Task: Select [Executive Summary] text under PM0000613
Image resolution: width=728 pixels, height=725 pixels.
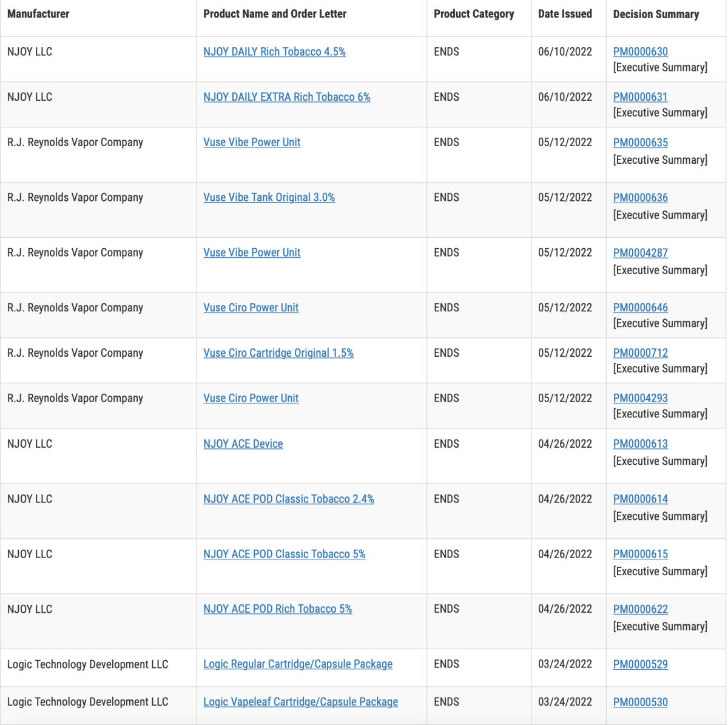Action: [x=660, y=462]
